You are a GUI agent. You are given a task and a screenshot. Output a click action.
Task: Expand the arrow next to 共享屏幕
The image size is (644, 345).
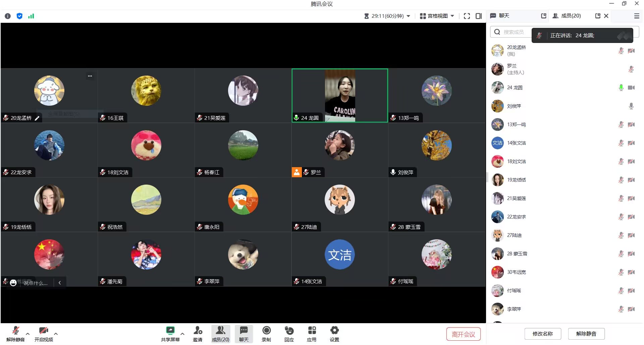182,334
